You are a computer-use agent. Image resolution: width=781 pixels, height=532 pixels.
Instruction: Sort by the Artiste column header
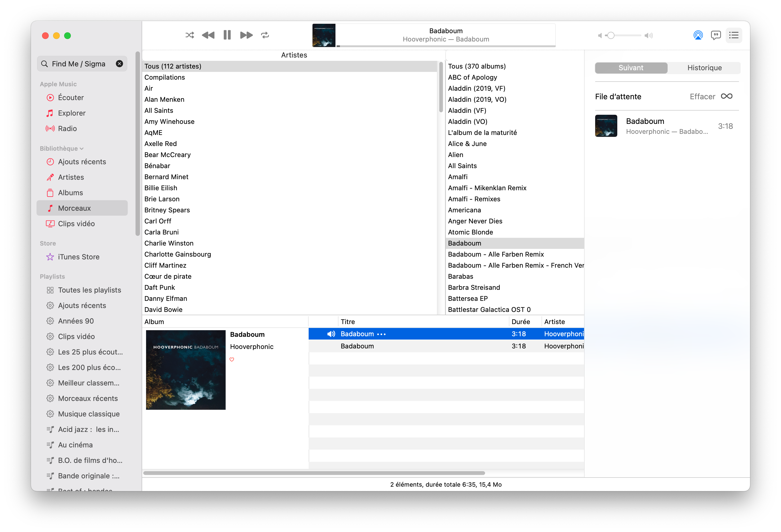[563, 322]
